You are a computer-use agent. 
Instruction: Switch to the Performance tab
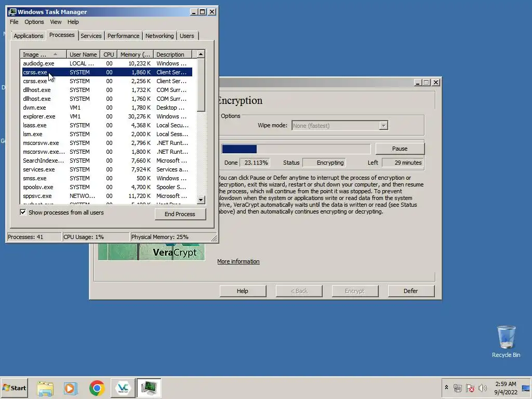click(124, 36)
